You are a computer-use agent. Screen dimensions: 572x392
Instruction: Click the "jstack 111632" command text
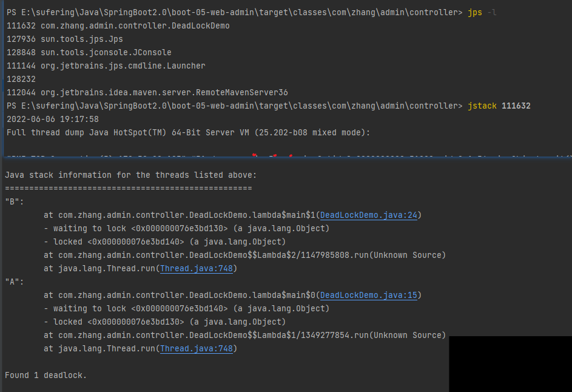pos(499,106)
